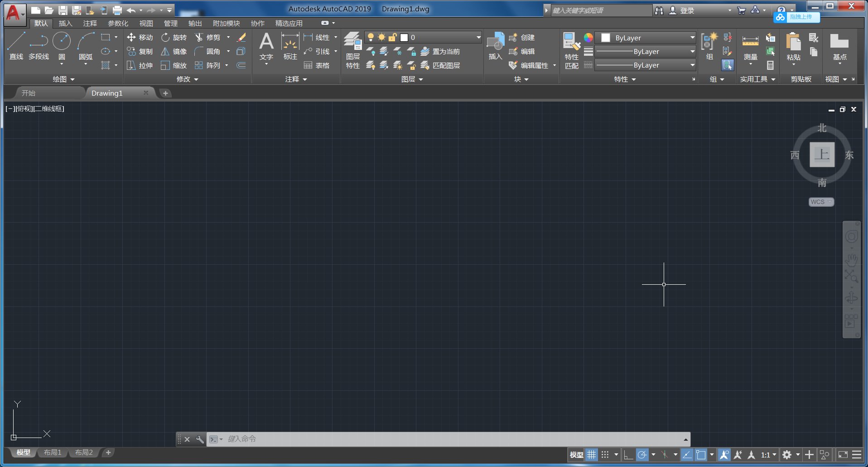Click the Copy (复制) tool
The height and width of the screenshot is (467, 868).
[140, 51]
